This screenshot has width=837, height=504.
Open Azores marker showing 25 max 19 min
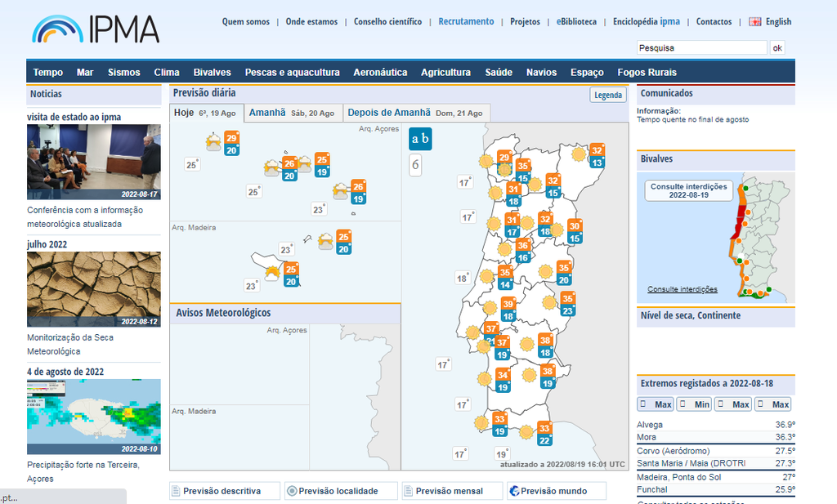point(322,165)
